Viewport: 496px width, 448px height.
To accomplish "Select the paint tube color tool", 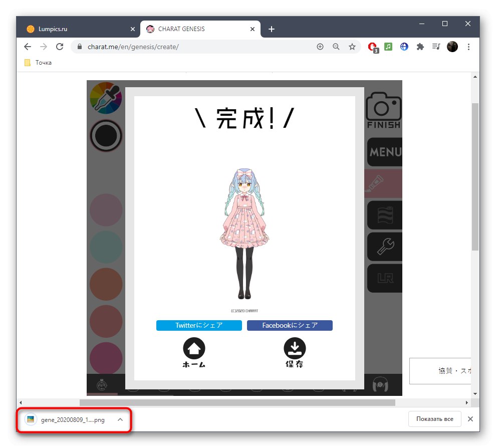I will pyautogui.click(x=383, y=183).
